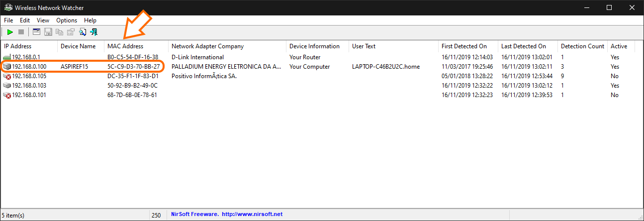Click the exit door icon in toolbar

[x=94, y=32]
